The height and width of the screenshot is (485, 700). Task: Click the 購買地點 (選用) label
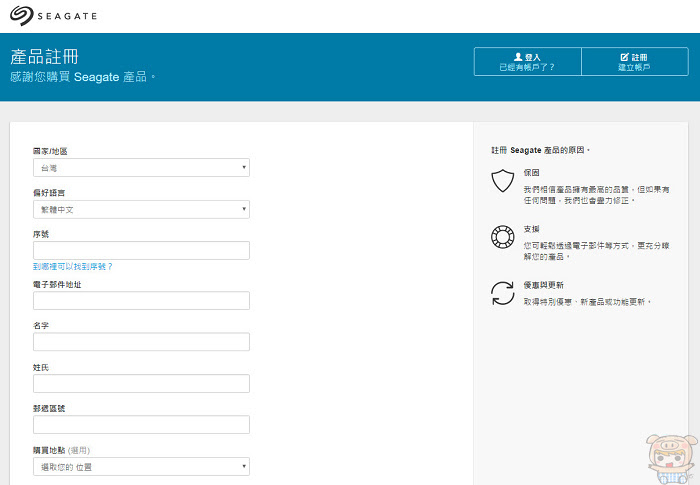pos(62,450)
